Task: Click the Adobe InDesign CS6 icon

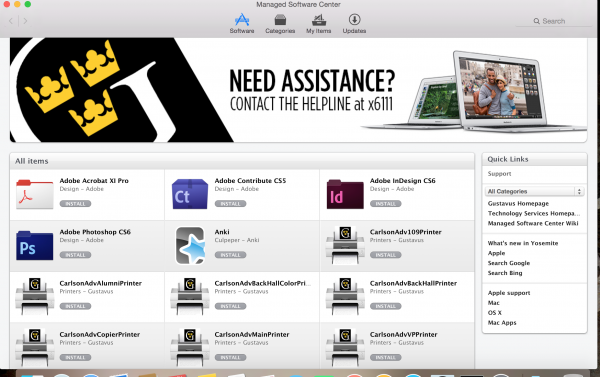Action: pos(345,194)
